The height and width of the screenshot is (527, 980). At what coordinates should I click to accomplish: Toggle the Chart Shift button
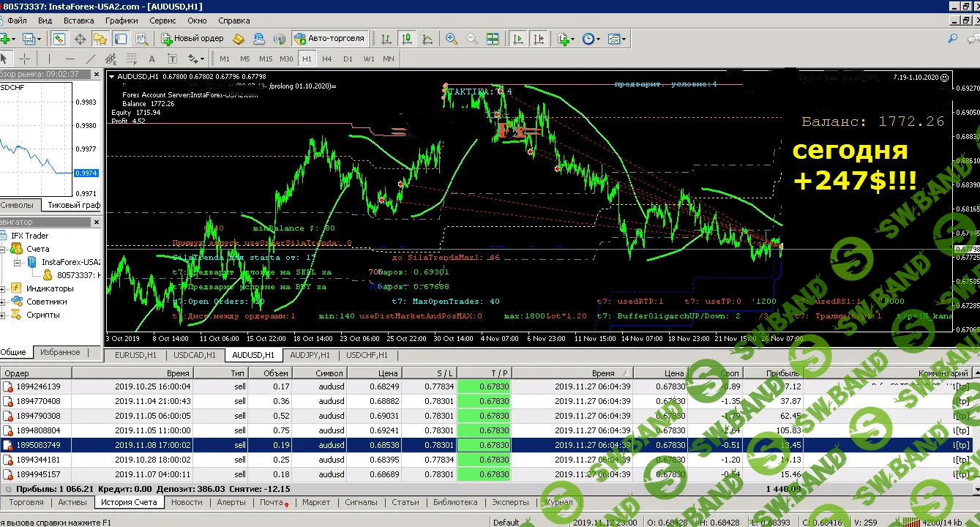539,39
